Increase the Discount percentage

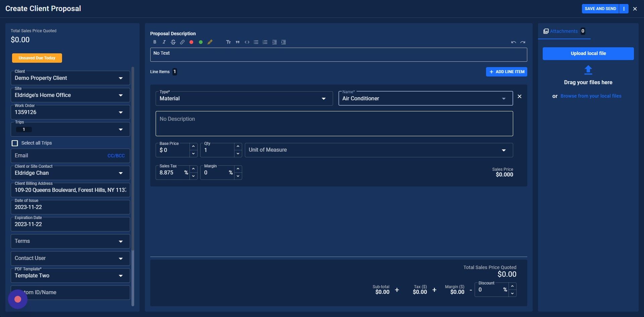(x=512, y=286)
